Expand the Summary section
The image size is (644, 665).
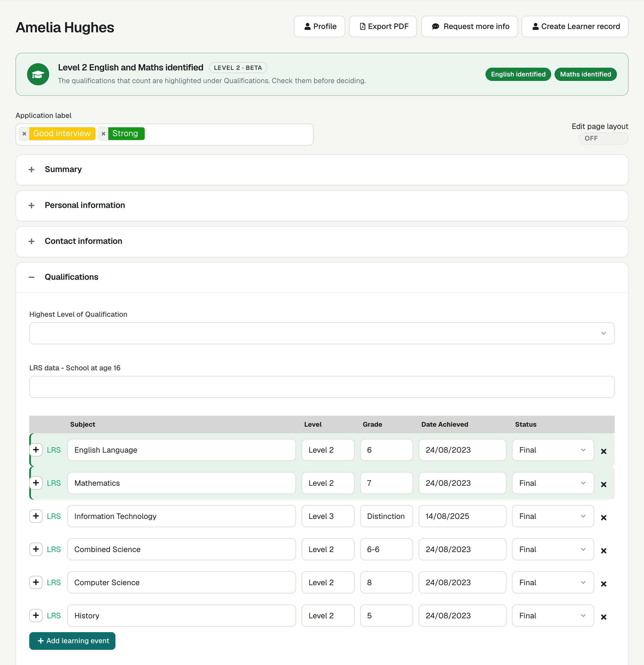(x=322, y=170)
